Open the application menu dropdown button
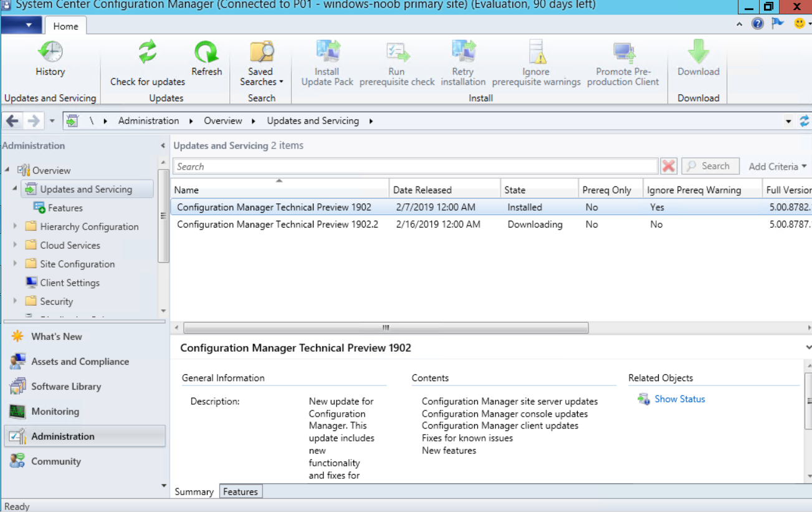The image size is (812, 512). click(x=21, y=26)
